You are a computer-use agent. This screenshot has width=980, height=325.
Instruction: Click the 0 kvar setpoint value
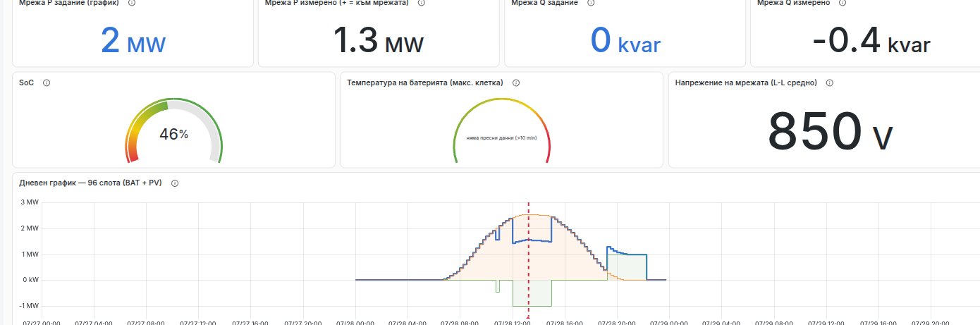point(625,41)
